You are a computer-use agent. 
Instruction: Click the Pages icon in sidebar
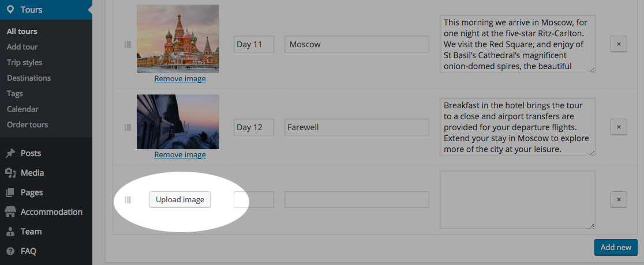(x=10, y=192)
